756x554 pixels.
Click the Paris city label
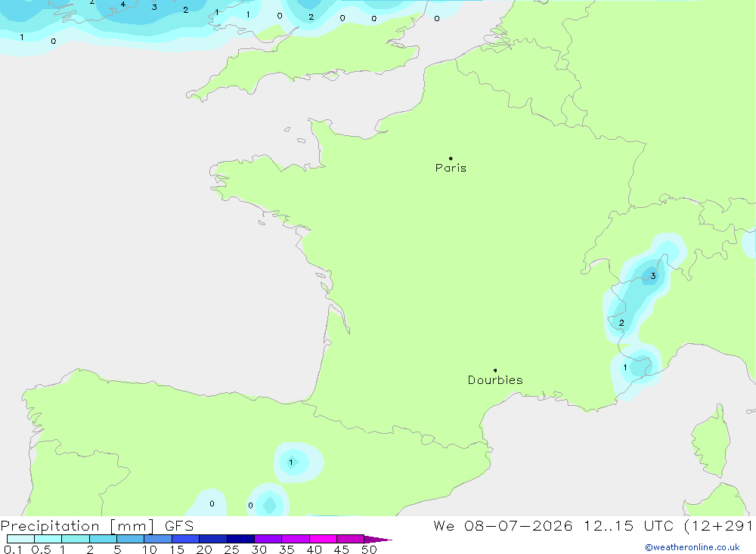[x=451, y=168]
